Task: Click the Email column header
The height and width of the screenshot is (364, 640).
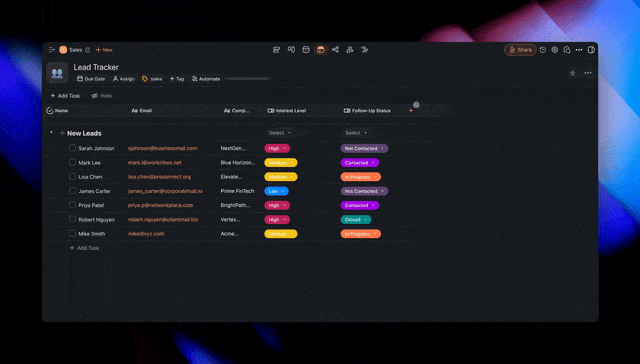Action: 142,111
